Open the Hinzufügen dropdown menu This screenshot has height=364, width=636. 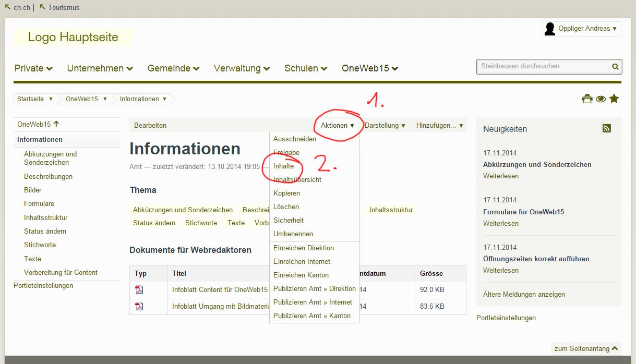[439, 125]
